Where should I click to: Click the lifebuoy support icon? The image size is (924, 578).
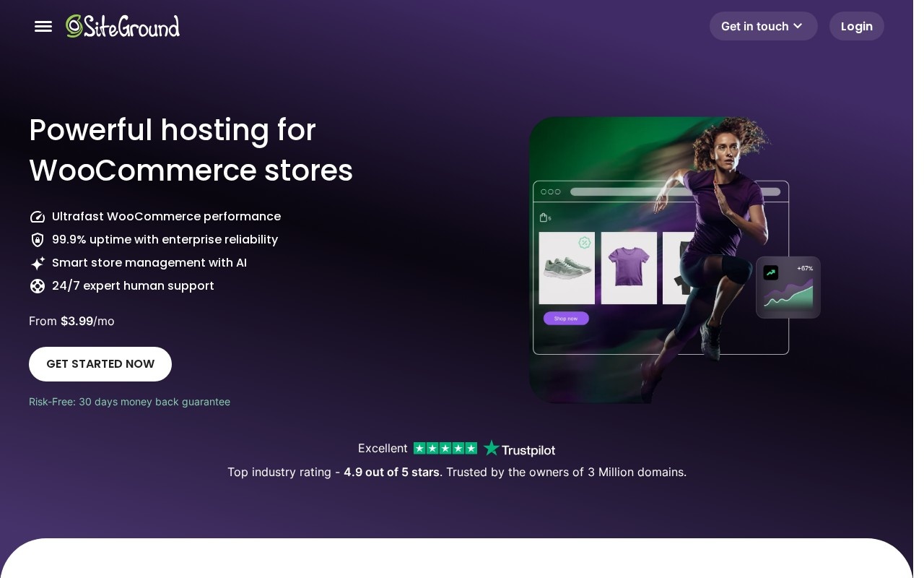[38, 286]
